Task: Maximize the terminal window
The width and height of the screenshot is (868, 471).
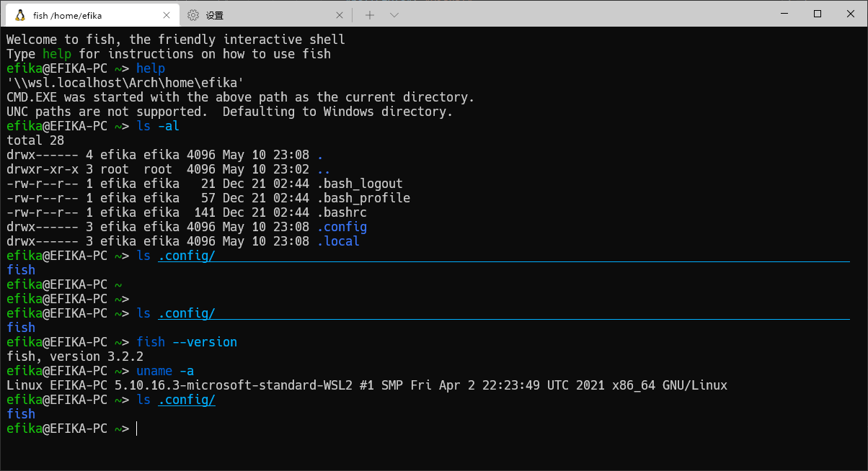Action: click(818, 14)
